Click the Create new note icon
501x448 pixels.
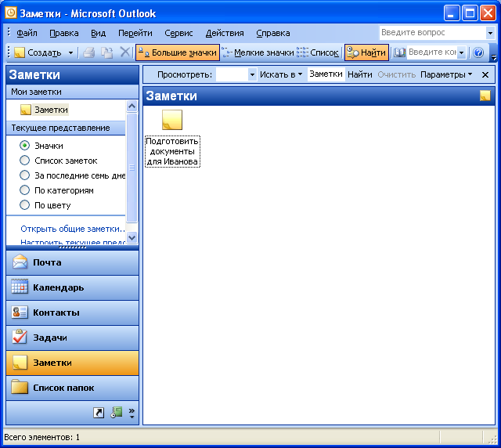pos(20,52)
